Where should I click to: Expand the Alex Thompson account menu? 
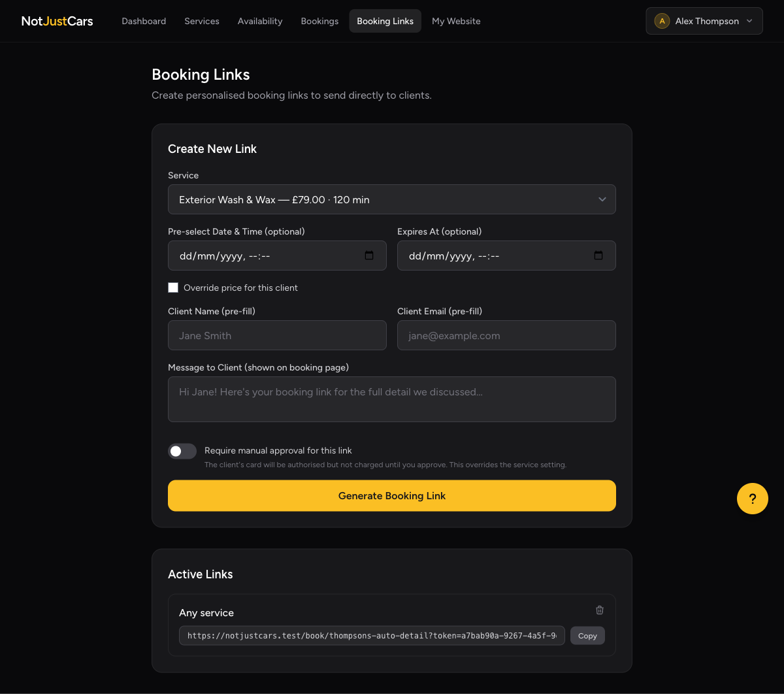point(704,20)
